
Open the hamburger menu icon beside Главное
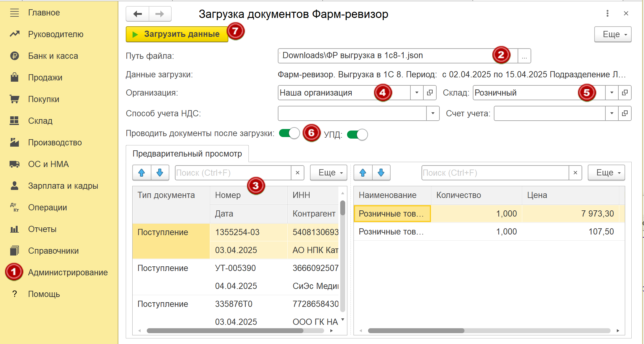coord(15,13)
